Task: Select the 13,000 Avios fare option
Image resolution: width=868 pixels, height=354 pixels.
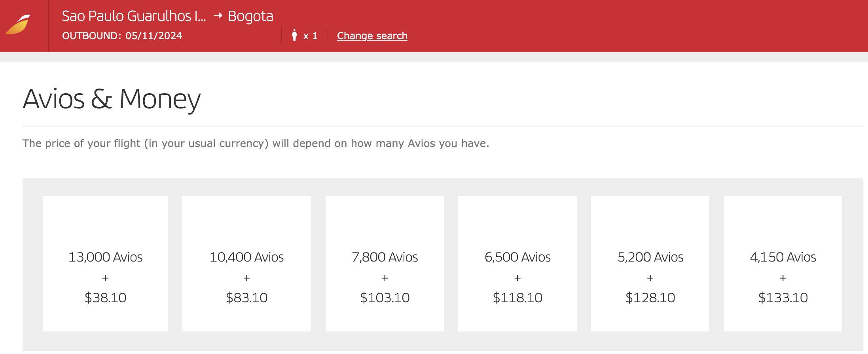Action: [x=105, y=264]
